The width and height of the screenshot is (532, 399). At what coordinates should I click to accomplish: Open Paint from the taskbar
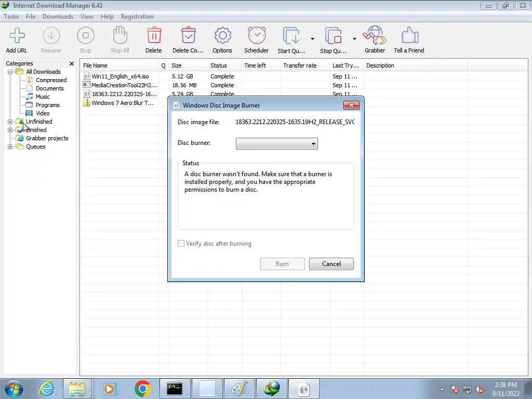(239, 389)
